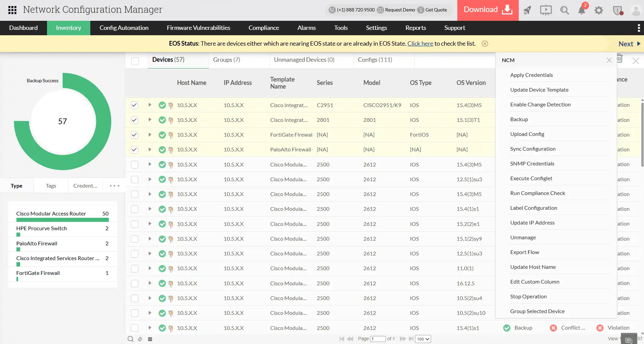The height and width of the screenshot is (344, 644).
Task: Switch to the Groups (7) tab
Action: pos(227,60)
